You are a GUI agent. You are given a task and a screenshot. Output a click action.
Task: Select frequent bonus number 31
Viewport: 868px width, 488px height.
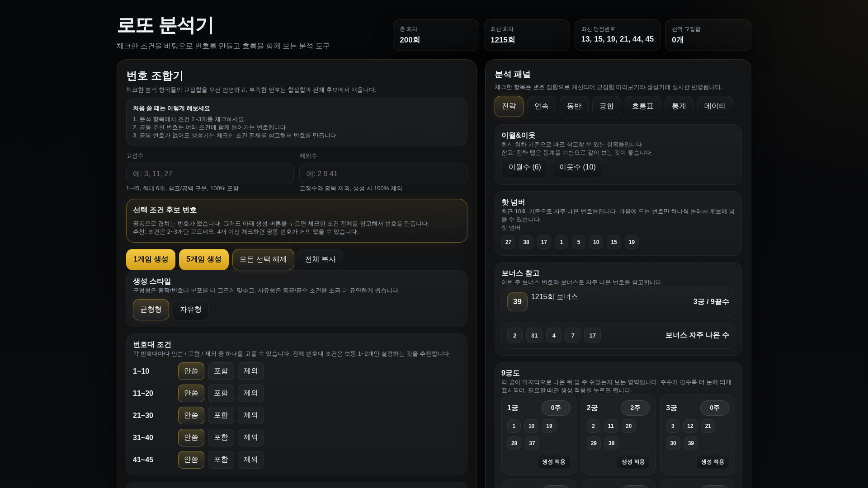click(x=534, y=335)
